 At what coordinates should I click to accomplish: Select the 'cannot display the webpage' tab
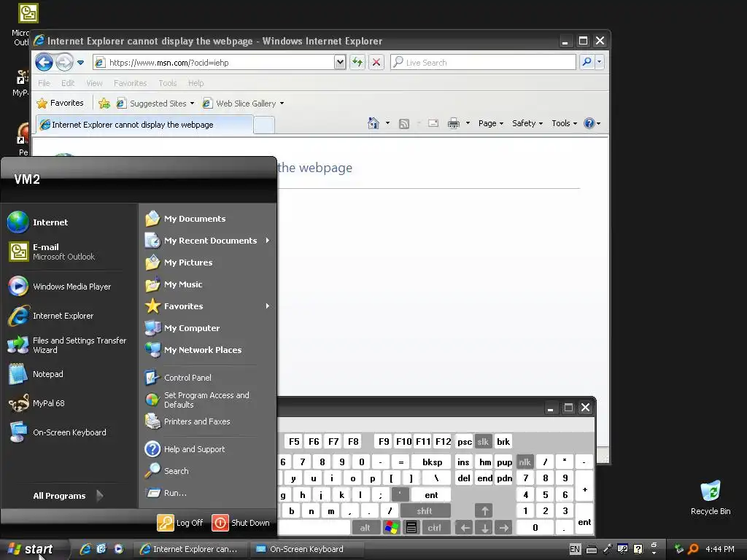[144, 125]
